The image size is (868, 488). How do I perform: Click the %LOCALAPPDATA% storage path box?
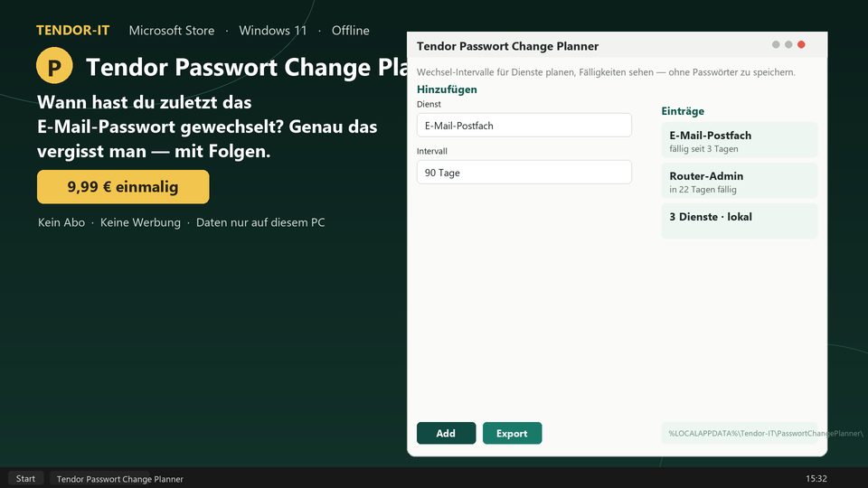click(x=739, y=433)
